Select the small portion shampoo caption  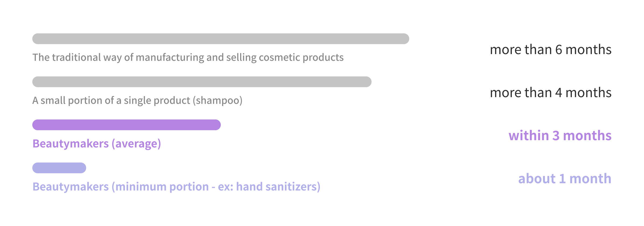[x=137, y=101]
